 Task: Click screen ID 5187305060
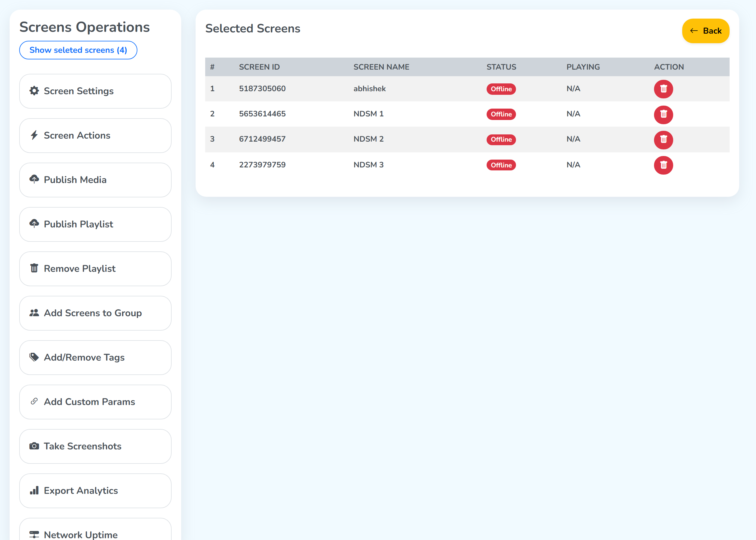pos(262,88)
